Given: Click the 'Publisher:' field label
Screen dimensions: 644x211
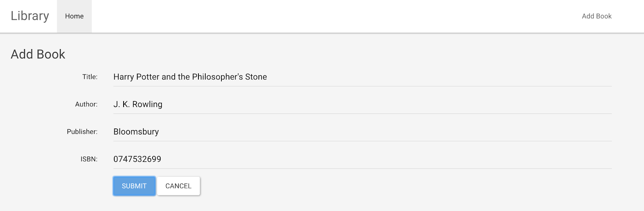Looking at the screenshot, I should (x=82, y=132).
